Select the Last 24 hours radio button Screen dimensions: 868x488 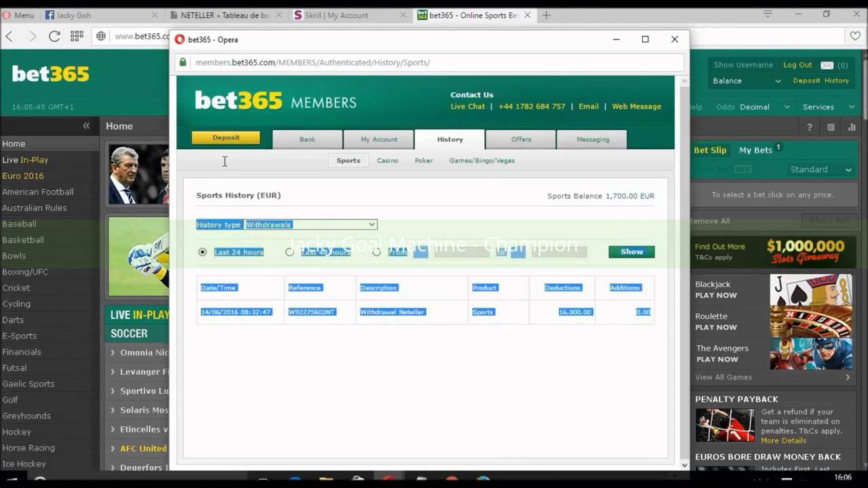pyautogui.click(x=202, y=251)
